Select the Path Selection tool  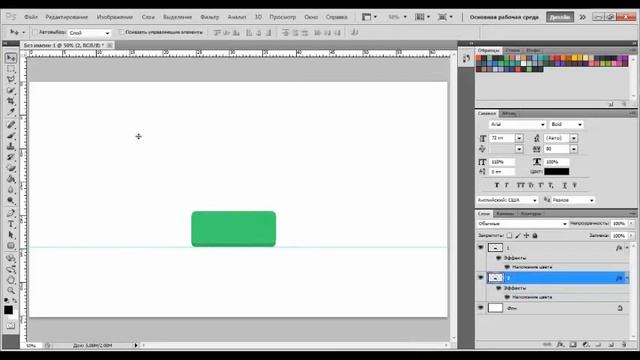(11, 235)
